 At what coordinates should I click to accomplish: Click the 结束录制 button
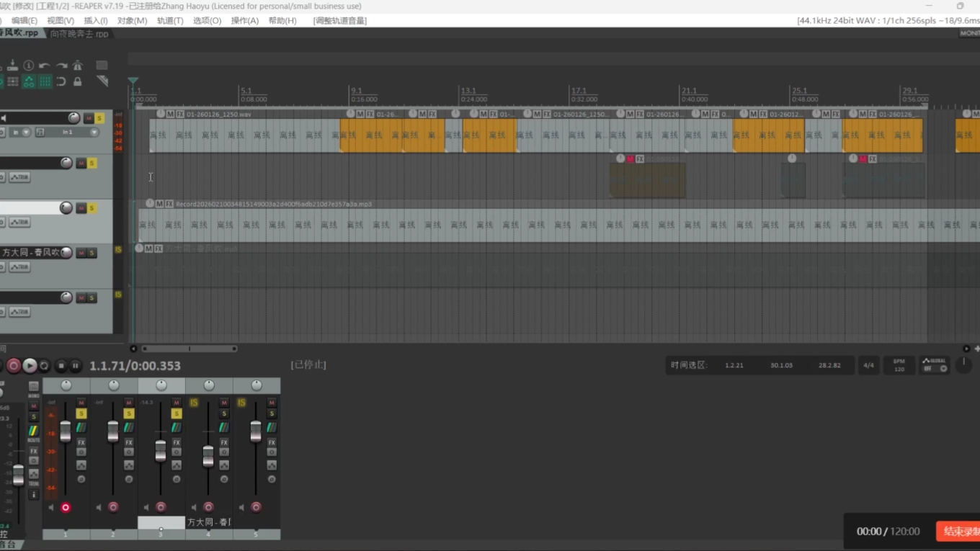(958, 532)
